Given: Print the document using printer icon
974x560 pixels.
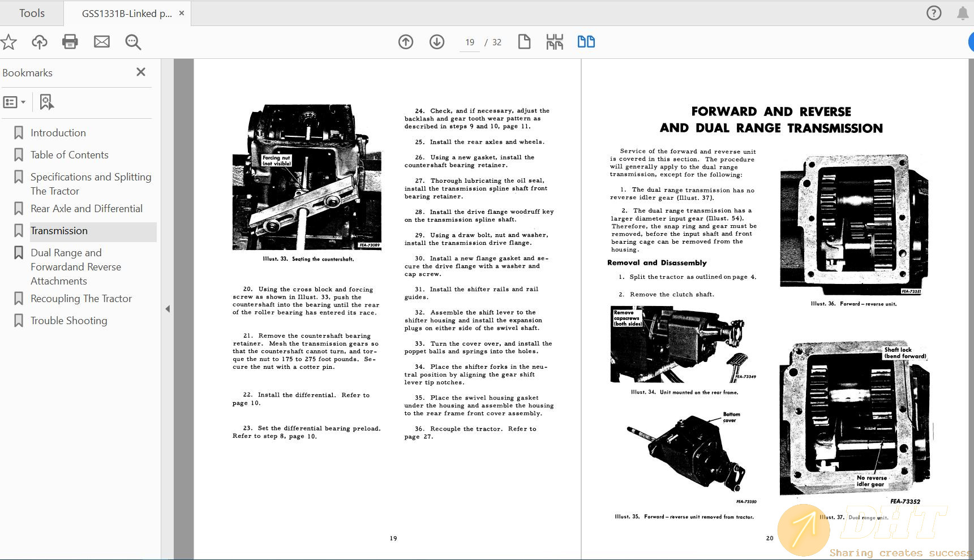Looking at the screenshot, I should [x=70, y=42].
